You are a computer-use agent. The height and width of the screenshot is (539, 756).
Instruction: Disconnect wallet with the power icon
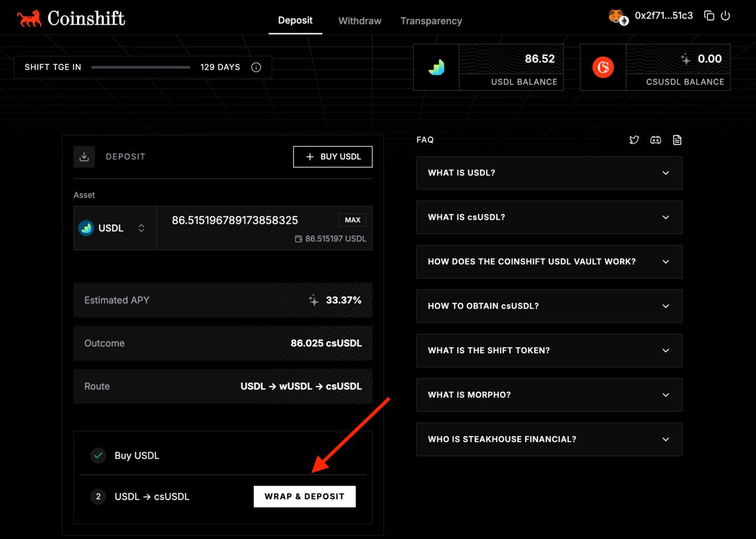726,16
